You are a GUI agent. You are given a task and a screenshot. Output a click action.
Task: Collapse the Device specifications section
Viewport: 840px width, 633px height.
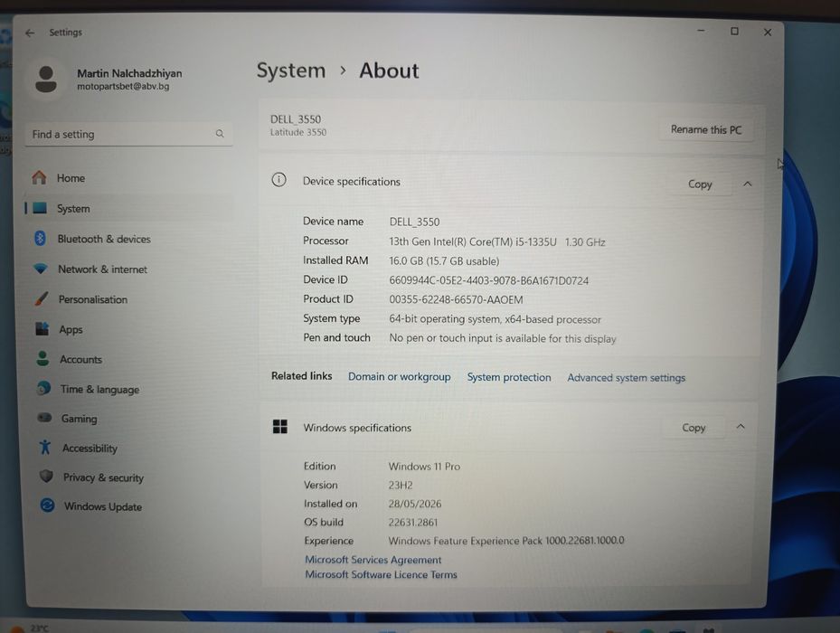pos(748,184)
